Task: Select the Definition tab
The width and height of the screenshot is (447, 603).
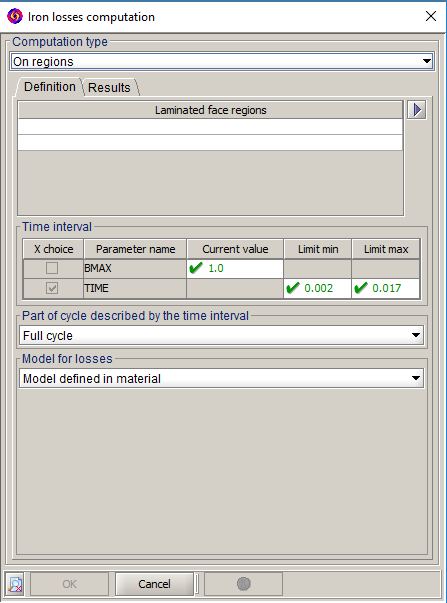Action: coord(50,87)
